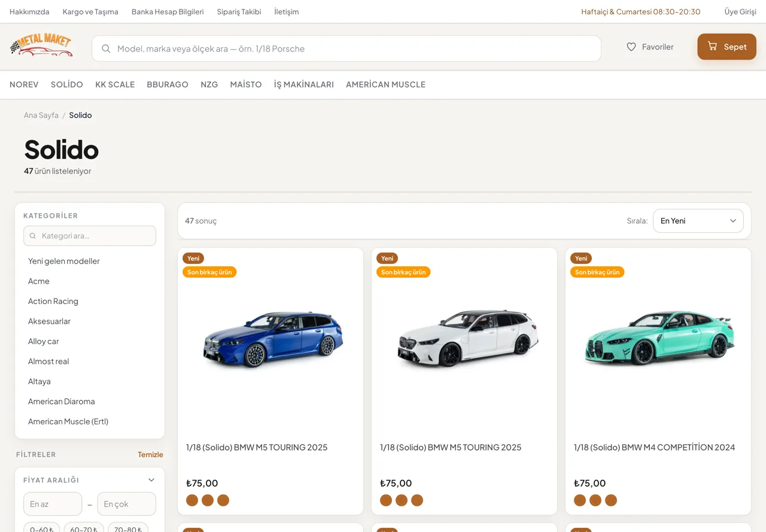Sign in via Üye Girişi

click(740, 11)
